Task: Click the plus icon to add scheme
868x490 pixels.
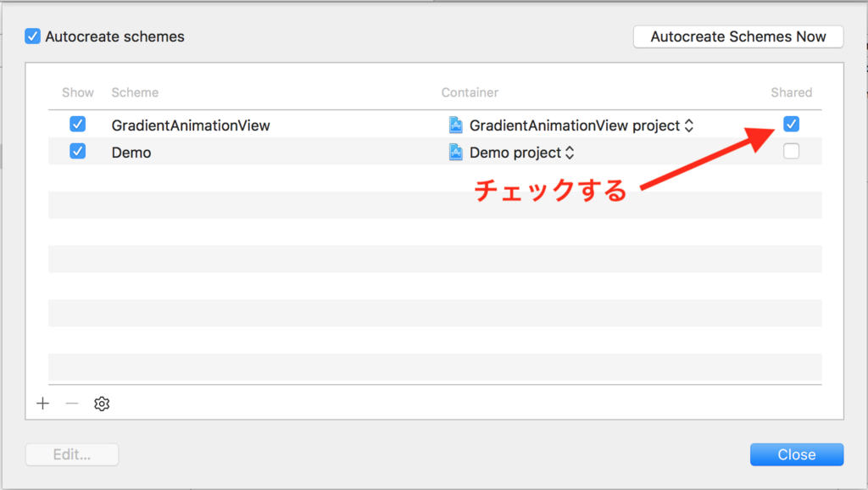Action: pos(42,404)
